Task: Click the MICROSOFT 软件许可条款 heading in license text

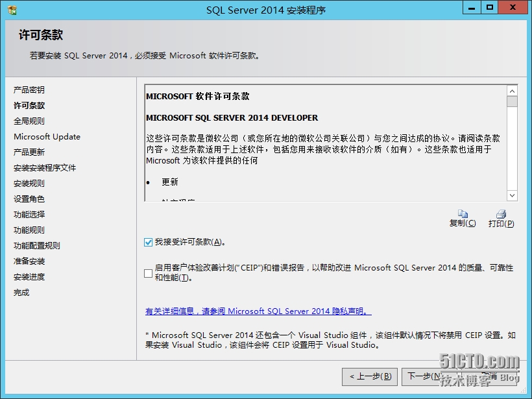Action: tap(198, 97)
